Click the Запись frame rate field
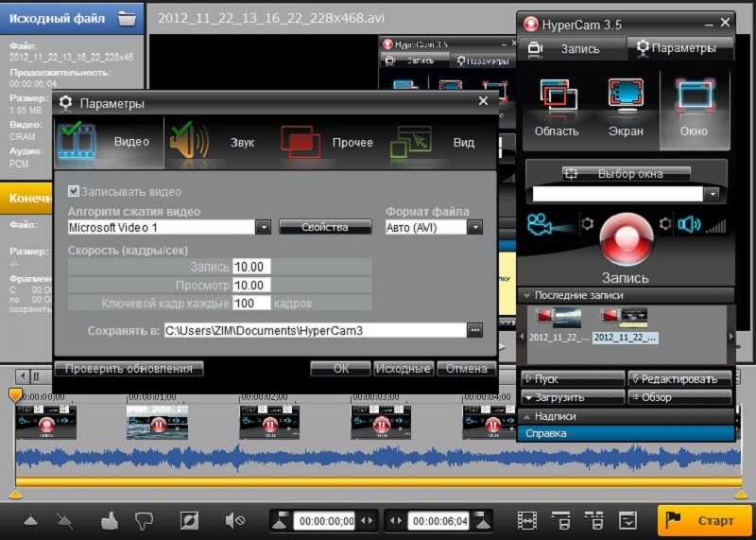This screenshot has width=756, height=540. [x=251, y=267]
